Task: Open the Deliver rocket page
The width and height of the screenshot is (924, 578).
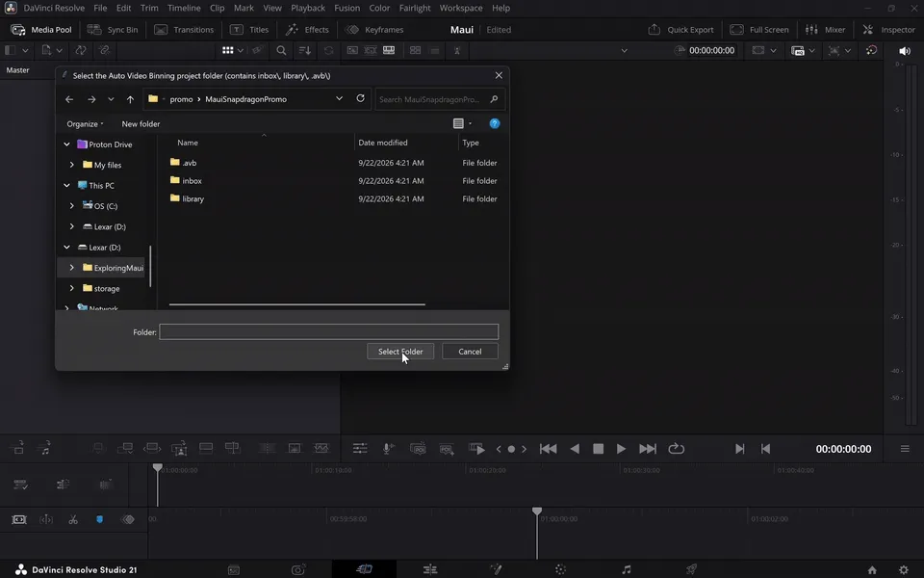Action: click(691, 569)
